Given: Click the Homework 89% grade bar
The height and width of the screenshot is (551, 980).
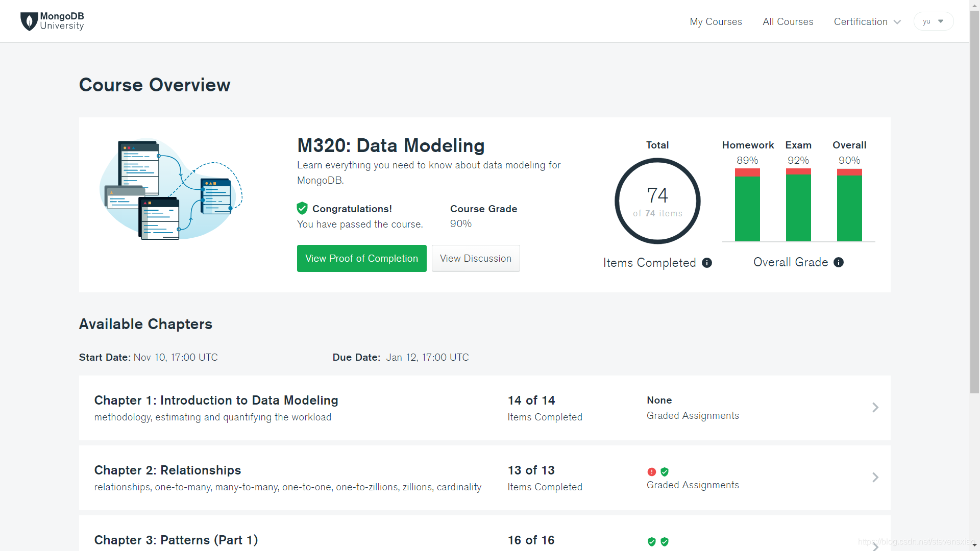Looking at the screenshot, I should [747, 205].
